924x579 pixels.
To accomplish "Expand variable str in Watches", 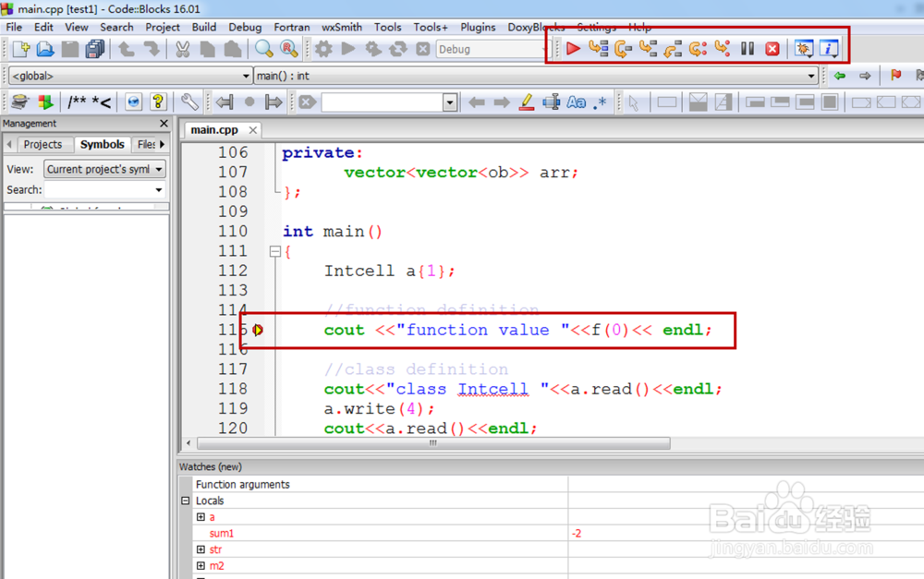I will pos(201,549).
